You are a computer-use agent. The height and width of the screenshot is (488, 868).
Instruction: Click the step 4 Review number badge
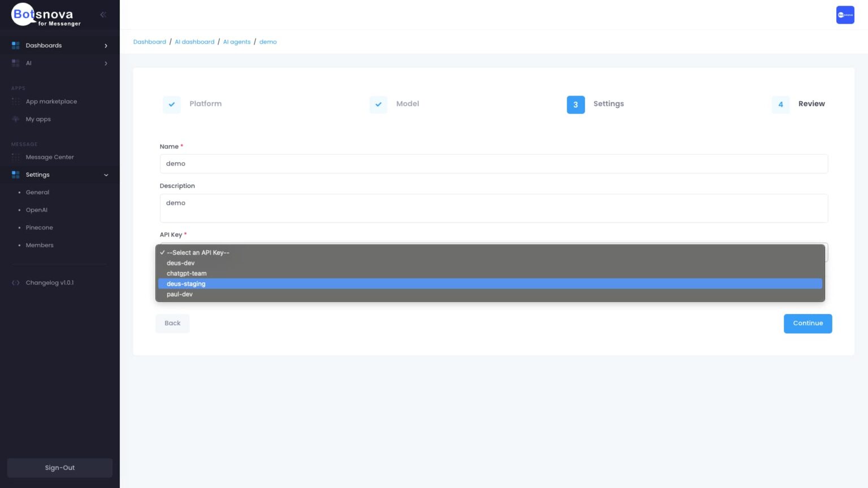click(x=780, y=104)
